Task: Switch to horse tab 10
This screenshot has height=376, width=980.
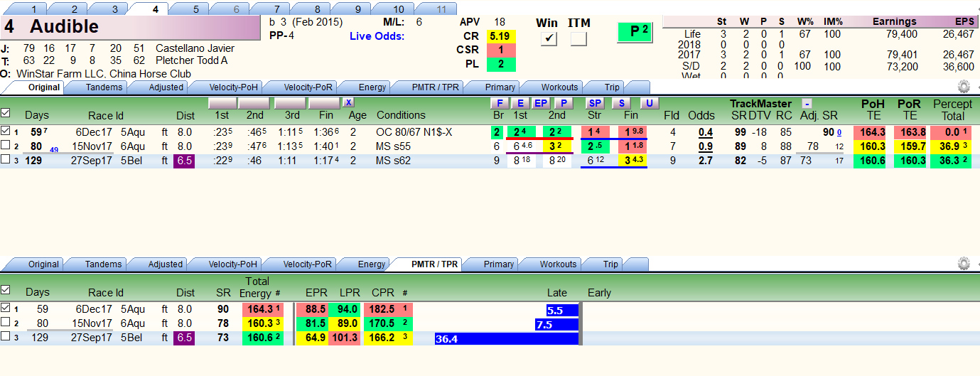Action: tap(398, 9)
